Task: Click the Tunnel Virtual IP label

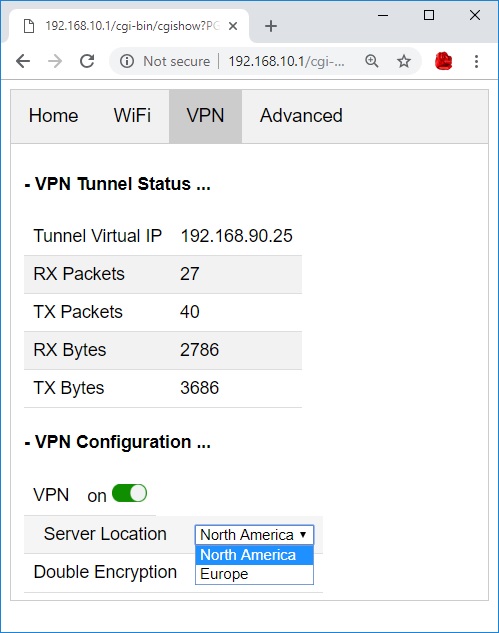Action: (x=98, y=236)
